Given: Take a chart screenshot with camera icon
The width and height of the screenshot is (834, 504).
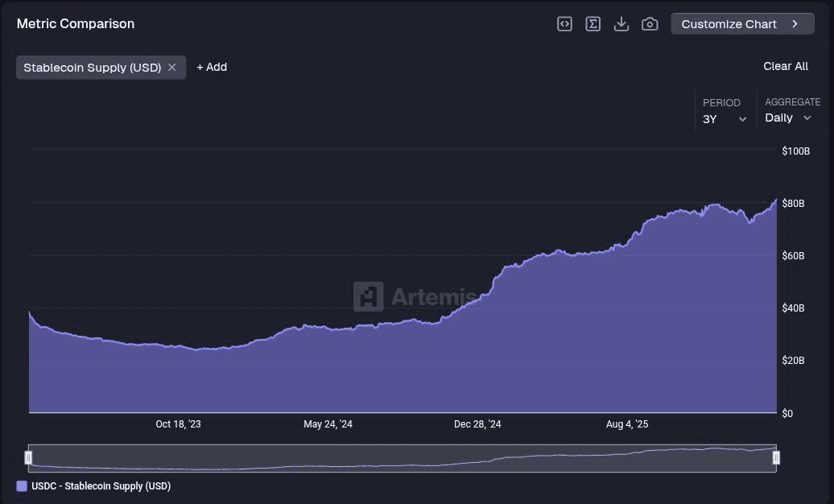Looking at the screenshot, I should pyautogui.click(x=650, y=24).
